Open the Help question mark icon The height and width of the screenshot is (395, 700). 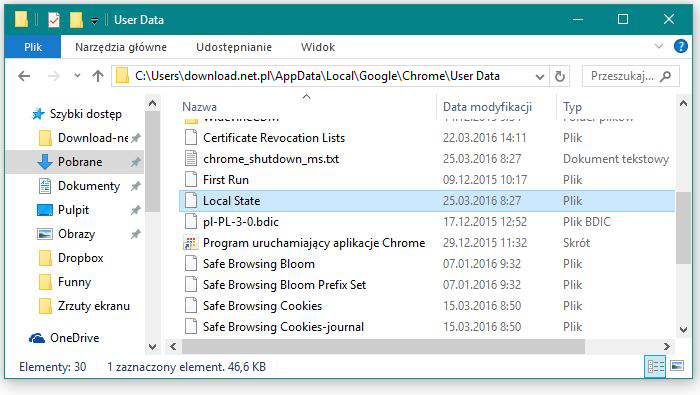pos(680,46)
